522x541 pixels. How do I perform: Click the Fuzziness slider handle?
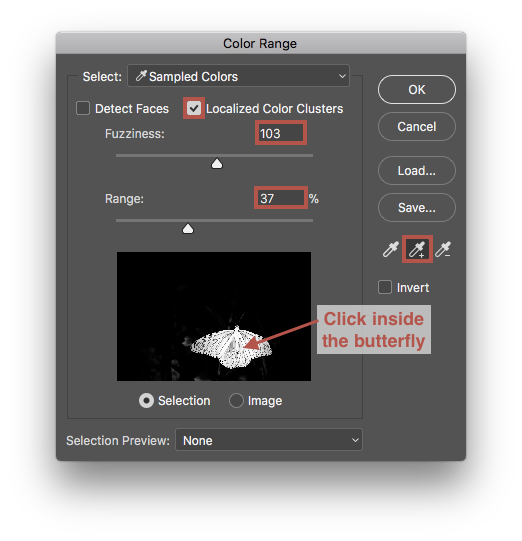pyautogui.click(x=217, y=164)
